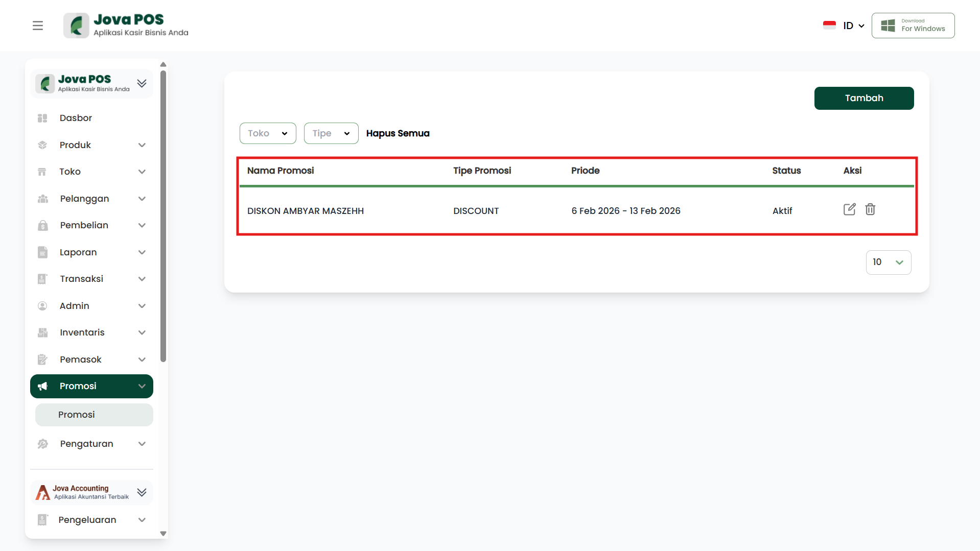Click the Jova Accounting logo icon
Viewport: 980px width, 551px height.
click(x=43, y=492)
